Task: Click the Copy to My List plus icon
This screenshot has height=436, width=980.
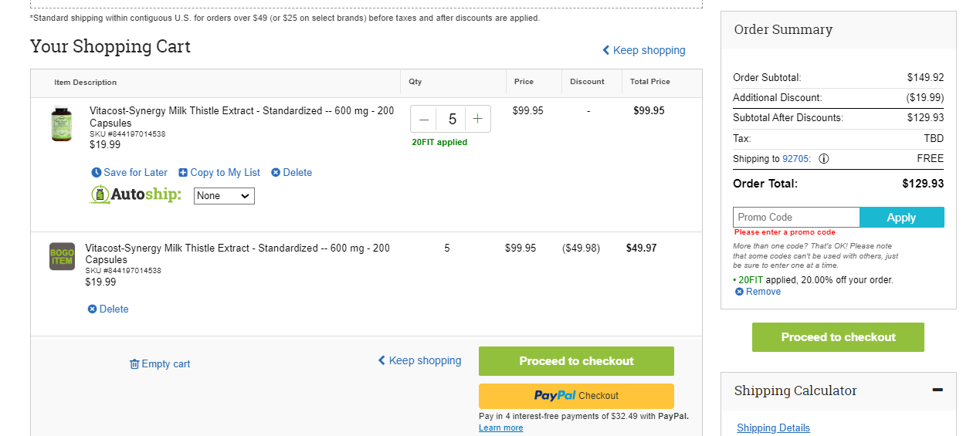Action: 183,173
